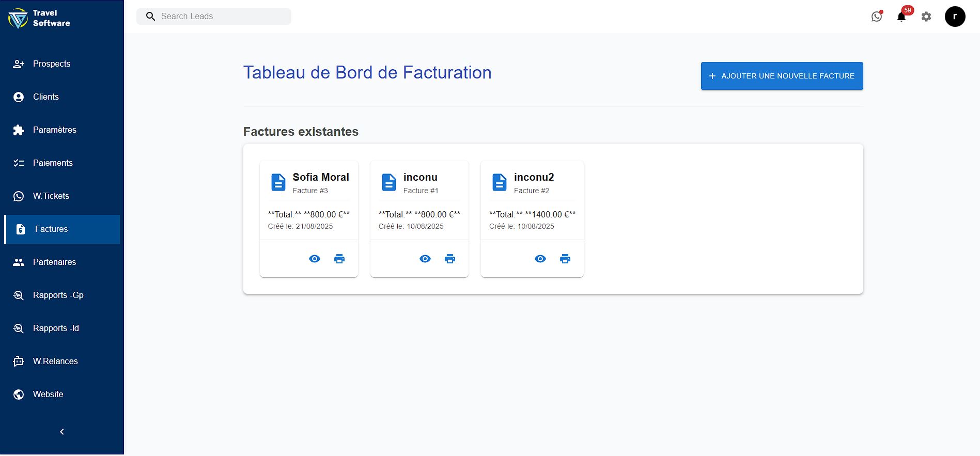This screenshot has width=980, height=456.
Task: Open the W.Relances section
Action: 55,361
